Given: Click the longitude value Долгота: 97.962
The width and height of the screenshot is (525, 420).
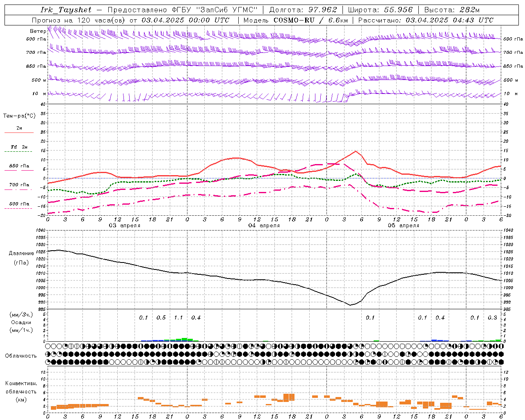Looking at the screenshot, I should (303, 10).
